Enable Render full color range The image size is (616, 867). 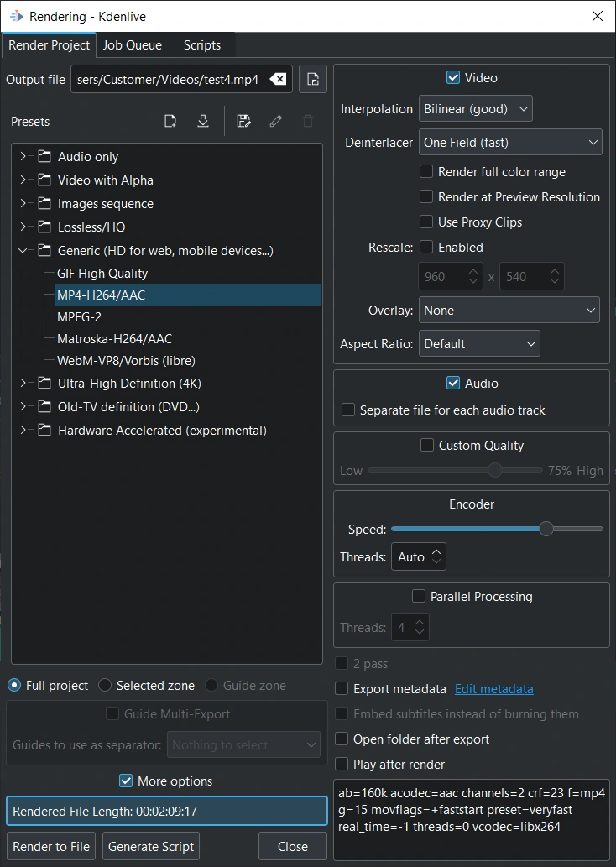click(427, 171)
